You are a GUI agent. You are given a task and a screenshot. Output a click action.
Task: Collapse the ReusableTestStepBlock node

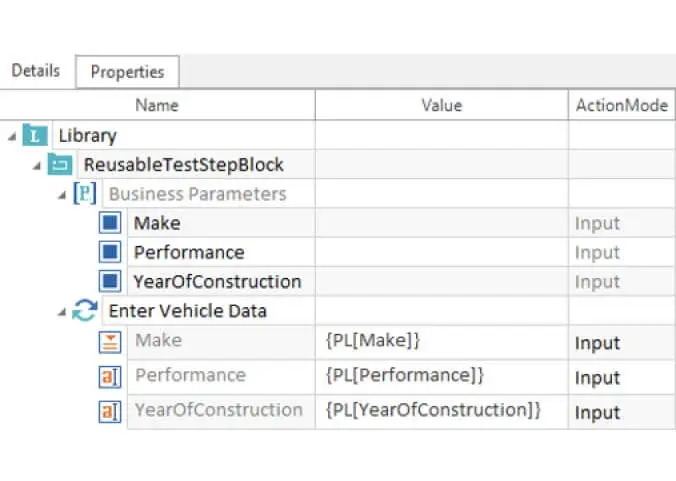pos(37,165)
